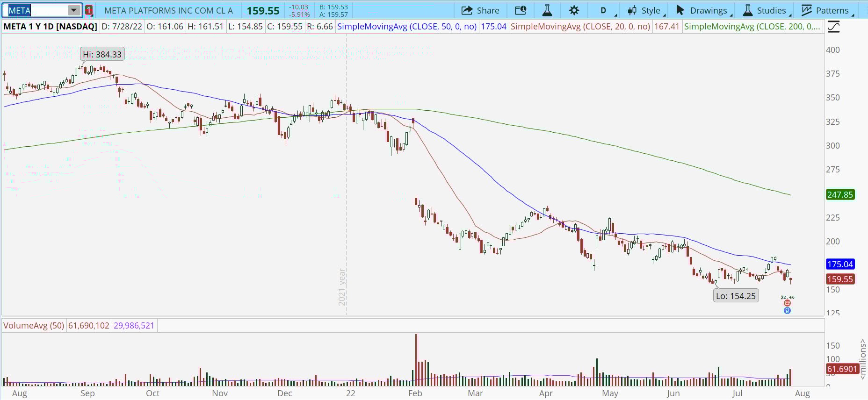Click the 'Lo: 154.25' price bubble
The image size is (868, 400).
[x=736, y=296]
